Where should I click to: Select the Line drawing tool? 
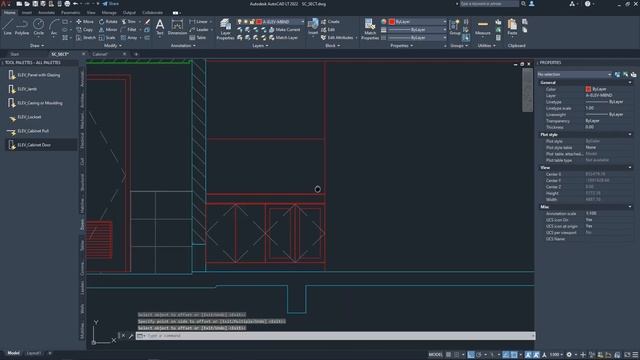pyautogui.click(x=7, y=27)
